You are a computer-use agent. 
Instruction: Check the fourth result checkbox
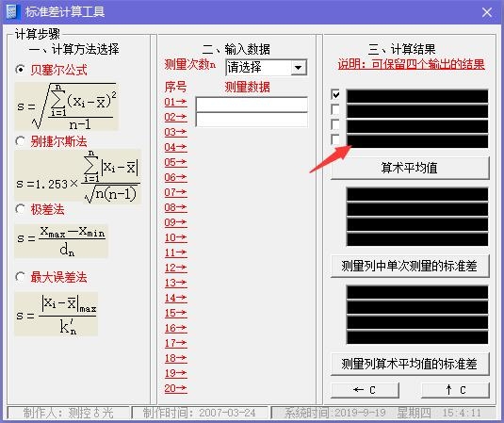coord(335,139)
